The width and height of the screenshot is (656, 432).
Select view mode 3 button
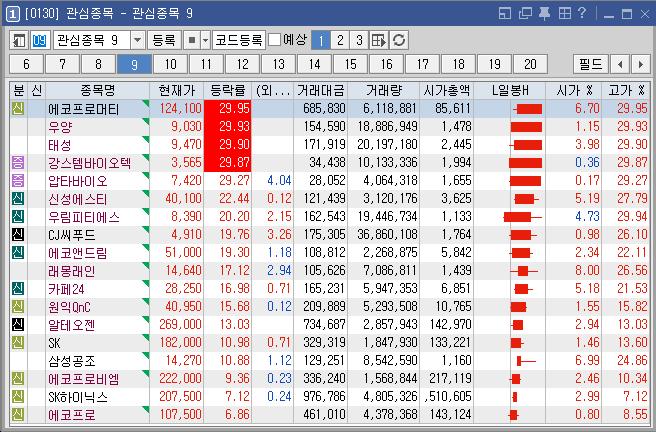point(359,41)
